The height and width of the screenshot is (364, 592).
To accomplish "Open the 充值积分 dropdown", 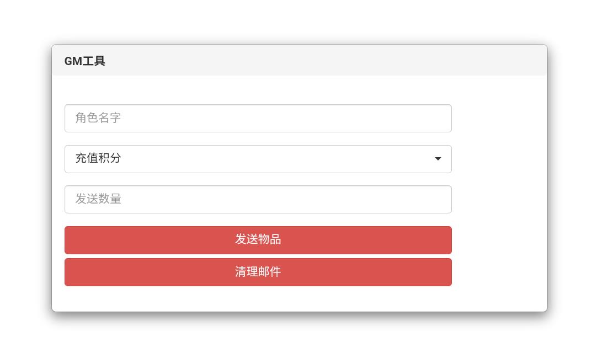I will click(258, 159).
